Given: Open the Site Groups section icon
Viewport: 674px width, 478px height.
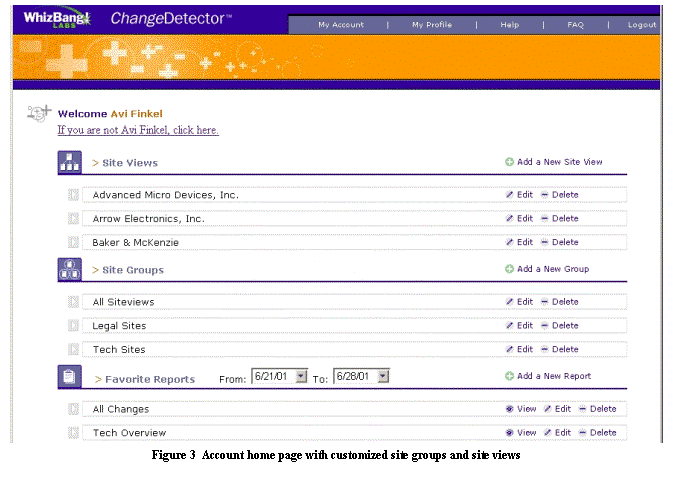Looking at the screenshot, I should point(70,270).
